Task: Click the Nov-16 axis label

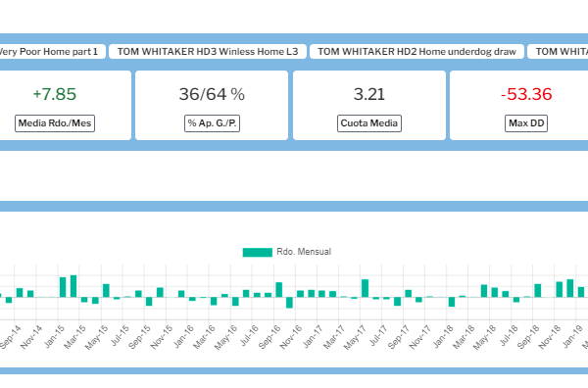Action: (291, 337)
